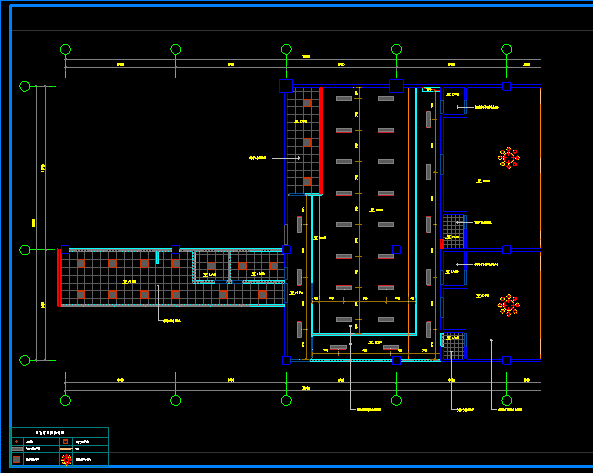Click the red bar at the corridor's left end
593x473 pixels.
(59, 277)
